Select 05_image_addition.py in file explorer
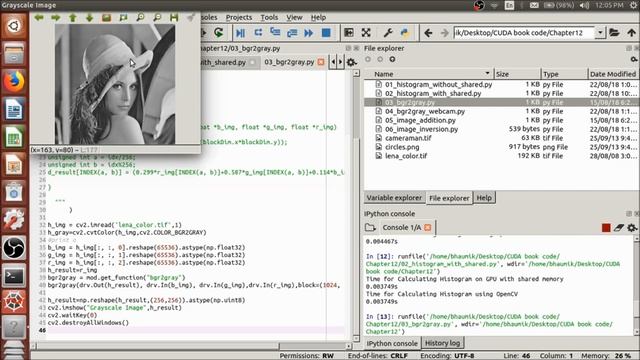640x360 pixels. pos(420,120)
